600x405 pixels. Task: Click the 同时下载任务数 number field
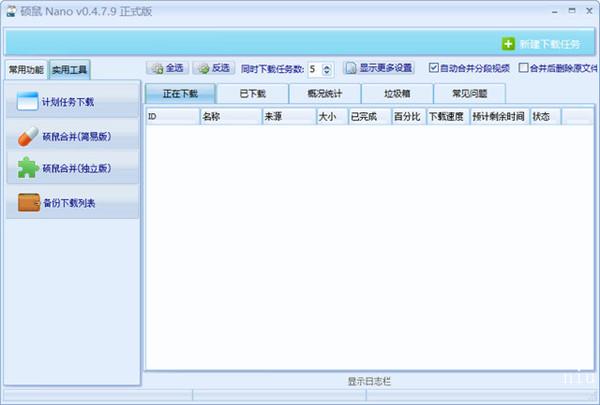coord(315,69)
